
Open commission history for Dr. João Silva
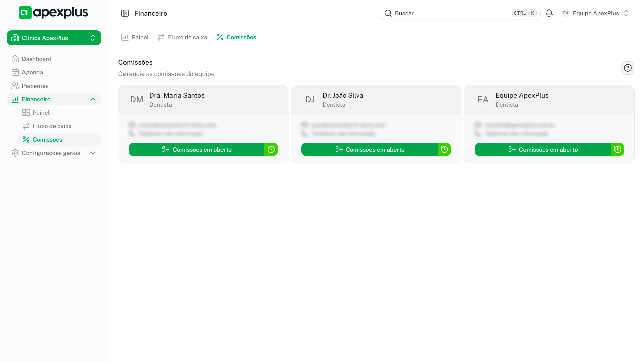[x=444, y=150]
